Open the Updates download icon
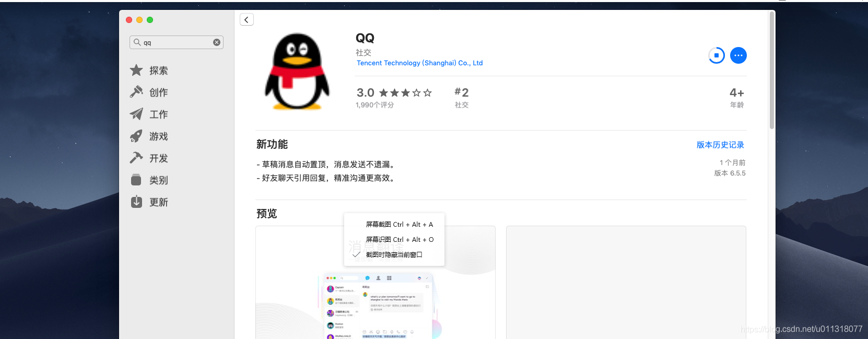The width and height of the screenshot is (868, 339). (136, 202)
